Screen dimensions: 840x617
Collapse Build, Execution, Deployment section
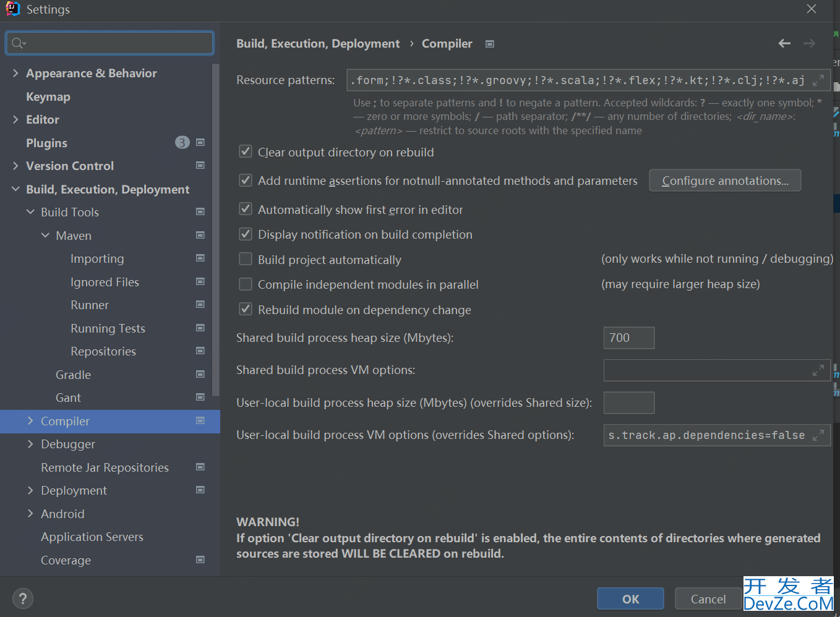coord(15,189)
